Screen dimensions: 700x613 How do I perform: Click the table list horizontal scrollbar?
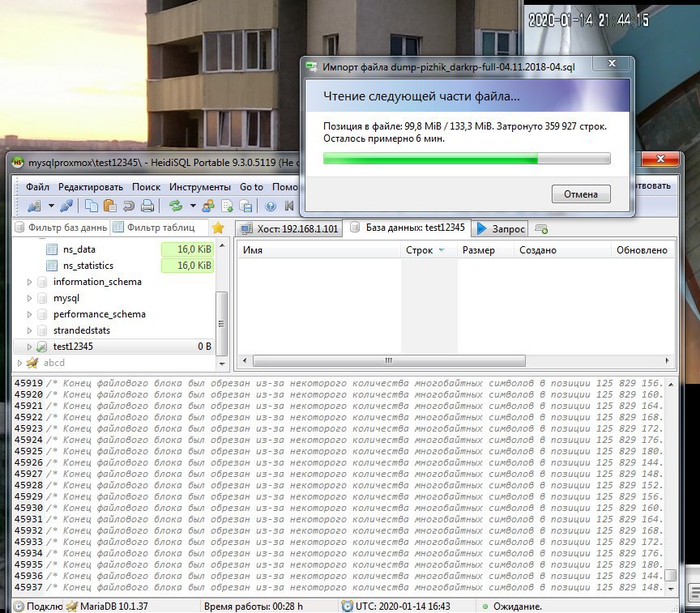[x=389, y=360]
